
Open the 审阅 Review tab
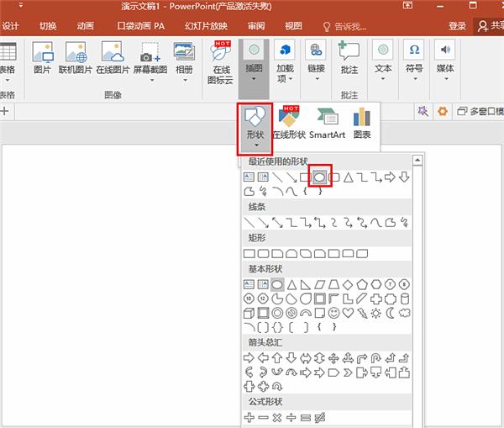256,26
